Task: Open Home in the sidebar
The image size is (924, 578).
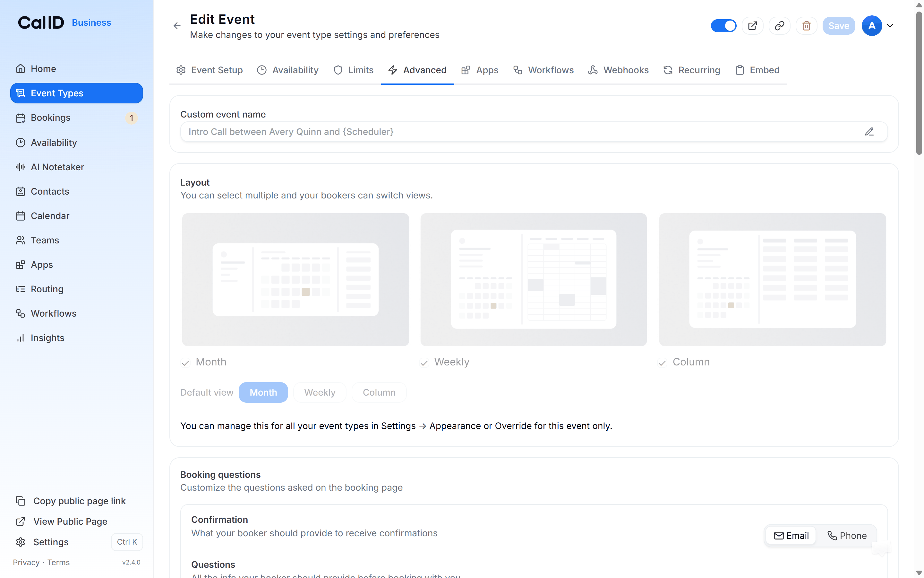Action: (x=76, y=69)
